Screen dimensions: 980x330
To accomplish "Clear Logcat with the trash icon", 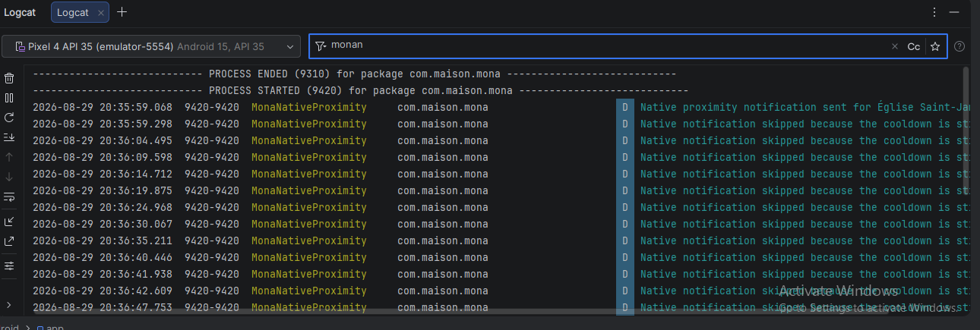I will [x=9, y=78].
